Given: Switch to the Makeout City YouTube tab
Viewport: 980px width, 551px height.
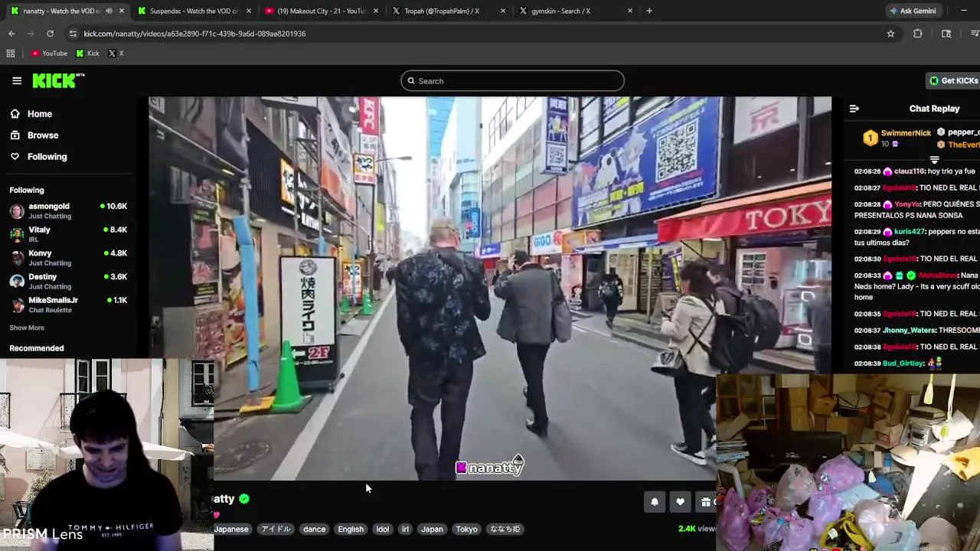Looking at the screenshot, I should (x=321, y=11).
